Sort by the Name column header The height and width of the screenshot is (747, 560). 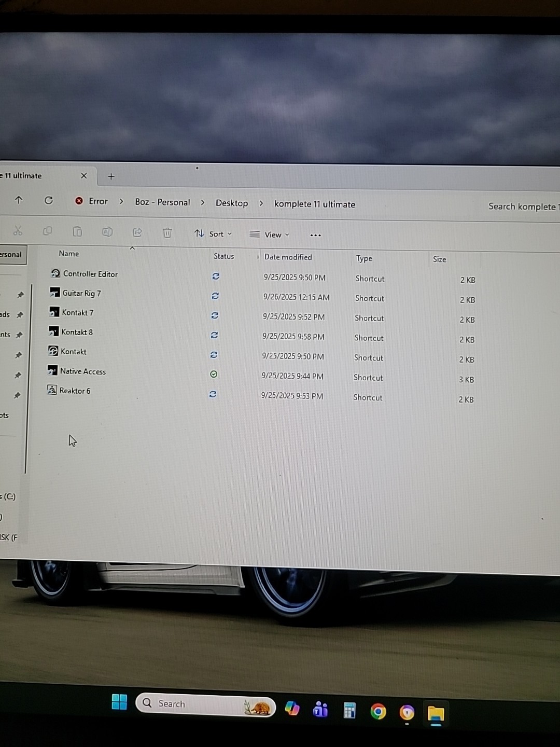[69, 254]
